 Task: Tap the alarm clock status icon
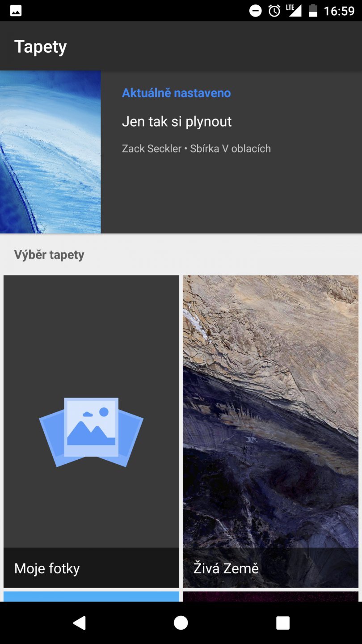pyautogui.click(x=274, y=11)
